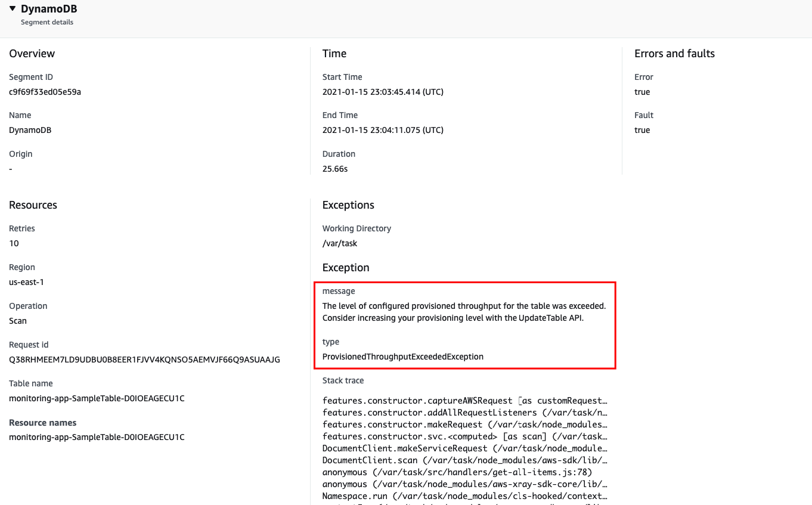Viewport: 812px width, 505px height.
Task: Click the 'Stack trace' label
Action: tap(343, 380)
